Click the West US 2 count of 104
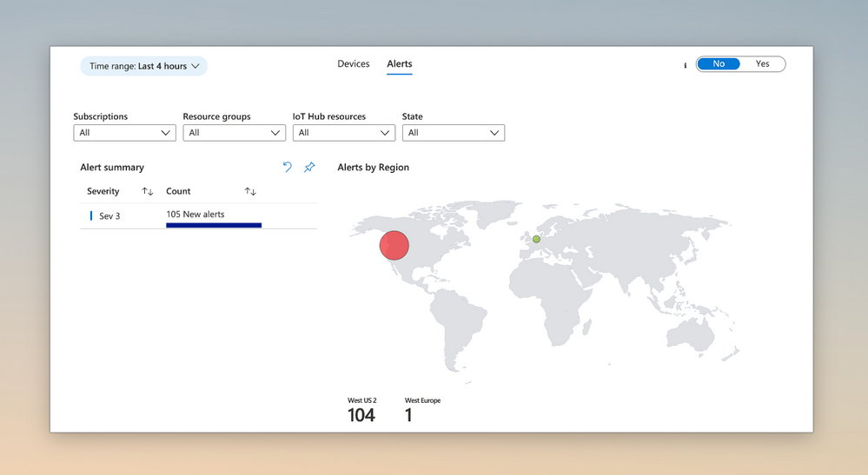 click(x=361, y=415)
